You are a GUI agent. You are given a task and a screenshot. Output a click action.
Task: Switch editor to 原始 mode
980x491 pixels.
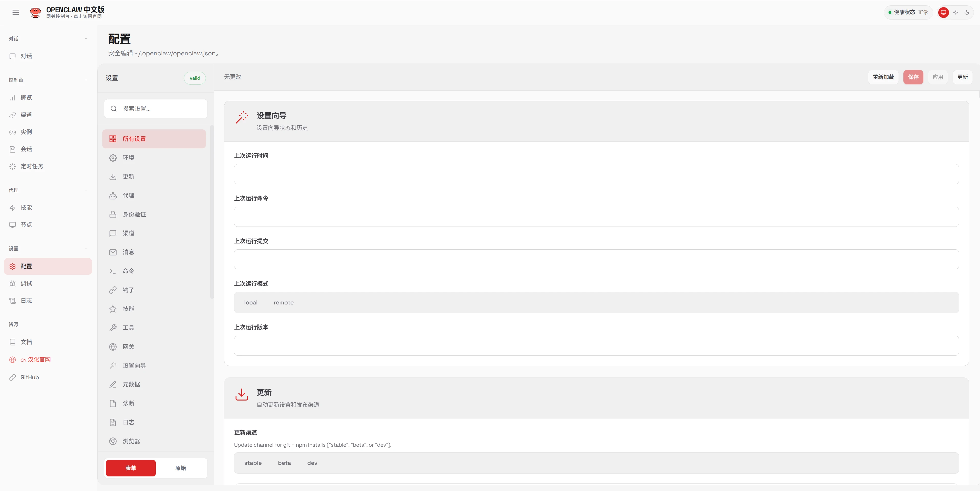(180, 468)
